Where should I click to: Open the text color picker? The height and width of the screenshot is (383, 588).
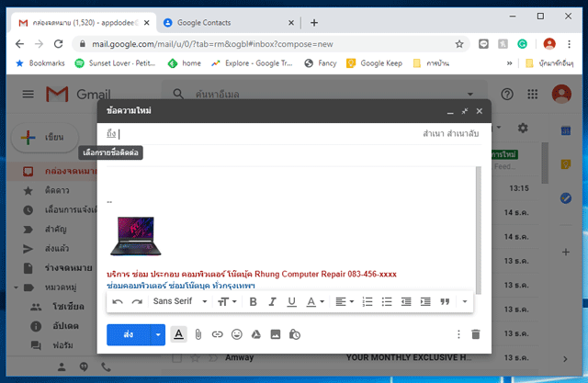(315, 301)
